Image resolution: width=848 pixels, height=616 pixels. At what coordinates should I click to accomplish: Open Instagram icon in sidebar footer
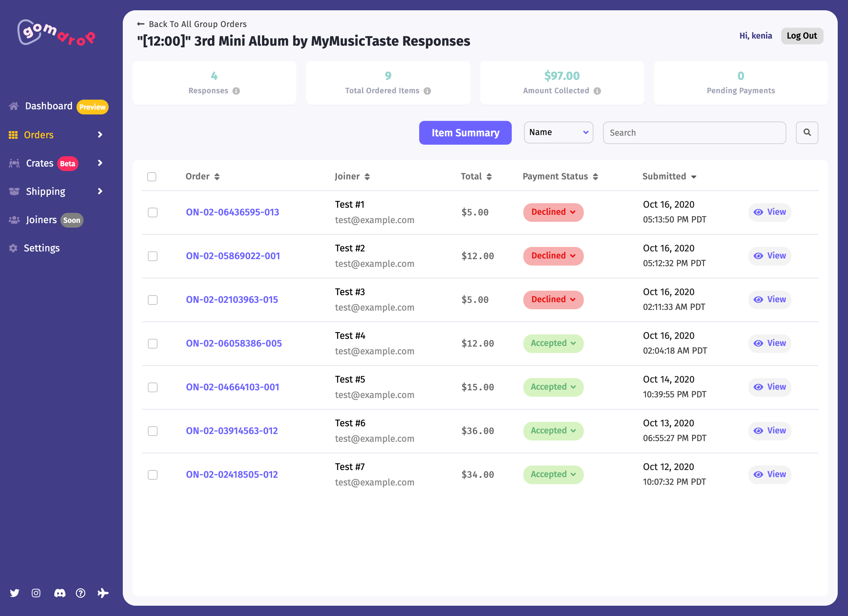(x=36, y=593)
